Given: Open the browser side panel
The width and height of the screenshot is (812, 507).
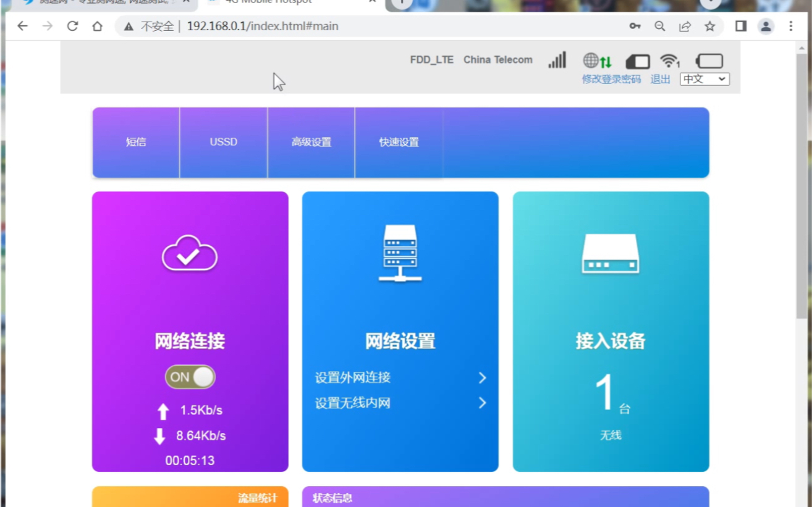Looking at the screenshot, I should click(740, 26).
